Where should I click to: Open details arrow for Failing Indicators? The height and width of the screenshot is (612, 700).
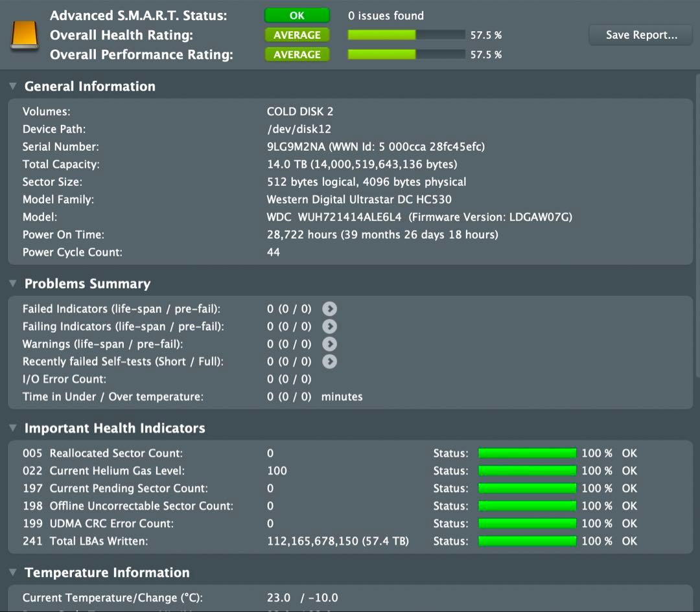coord(329,326)
